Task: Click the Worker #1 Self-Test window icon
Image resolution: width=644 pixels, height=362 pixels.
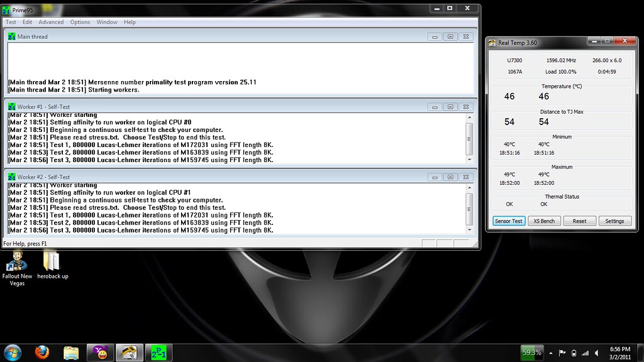Action: [11, 107]
